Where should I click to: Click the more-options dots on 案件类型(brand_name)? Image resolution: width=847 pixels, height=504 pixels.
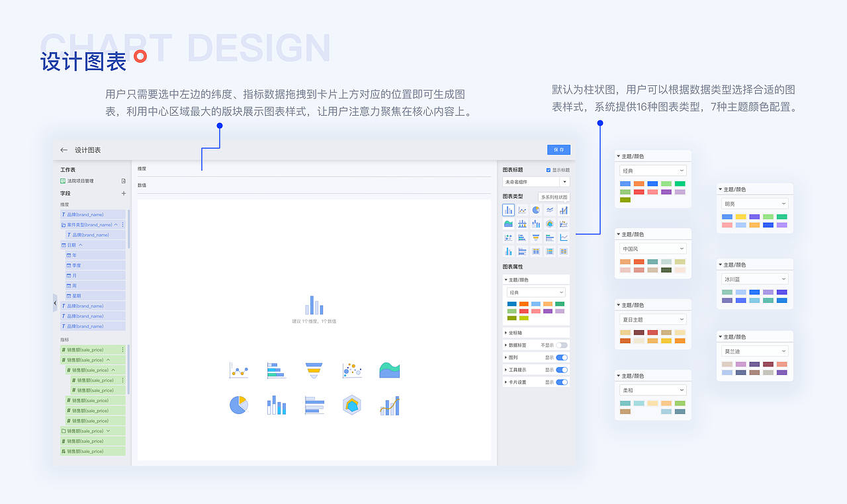click(122, 225)
